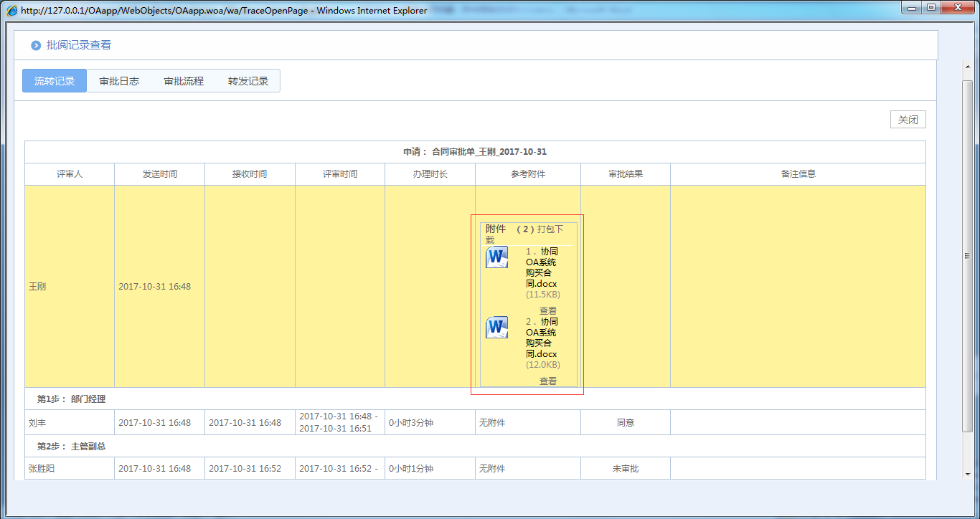Click 查看 under the 12.0KB attachment

tap(548, 381)
